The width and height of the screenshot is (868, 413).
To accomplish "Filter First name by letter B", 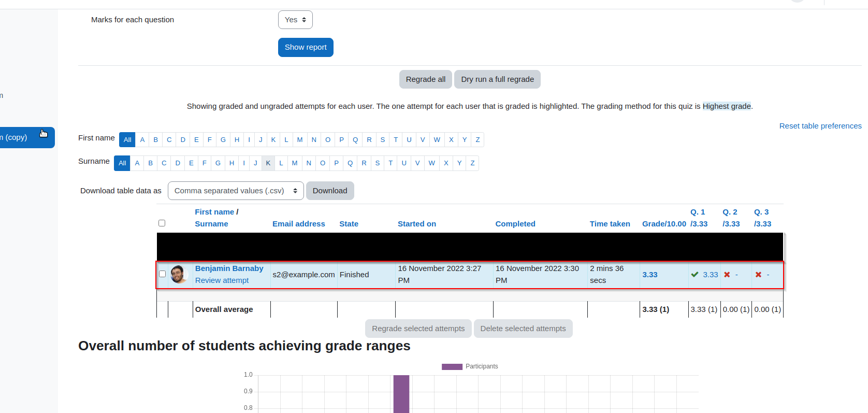I will pyautogui.click(x=155, y=140).
